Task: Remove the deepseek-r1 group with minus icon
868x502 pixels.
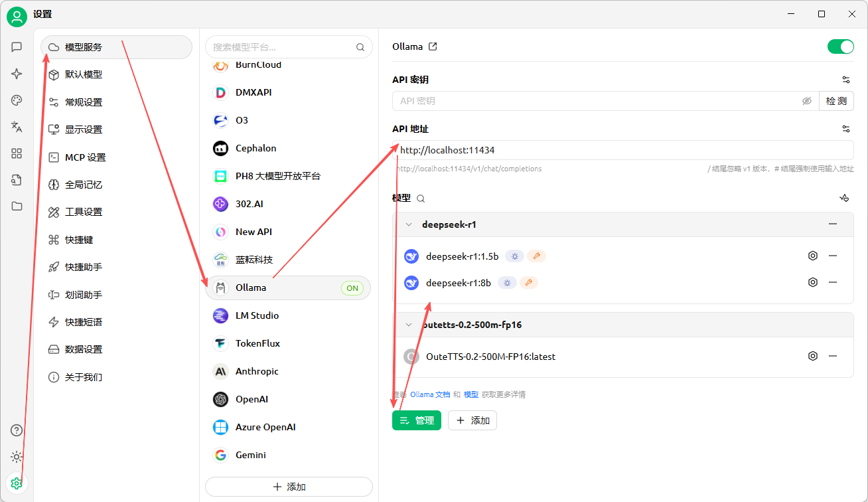Action: 833,224
